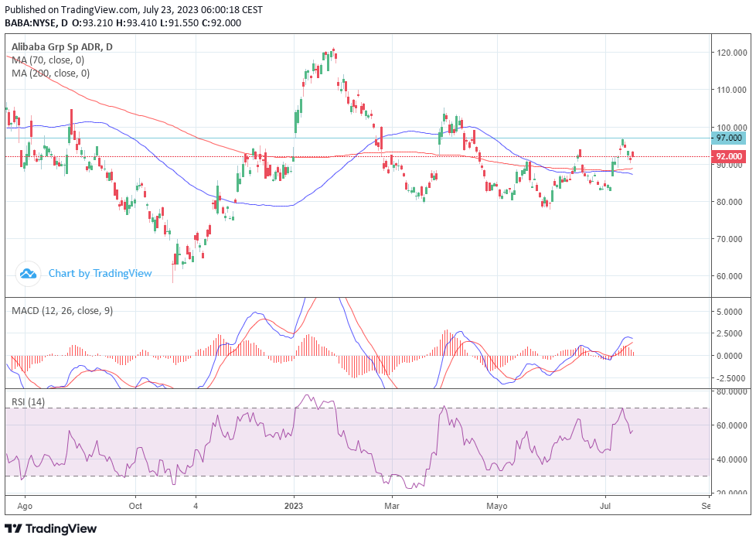Click the 'MA (200, close, 0)' legend
The width and height of the screenshot is (756, 543).
[50, 73]
